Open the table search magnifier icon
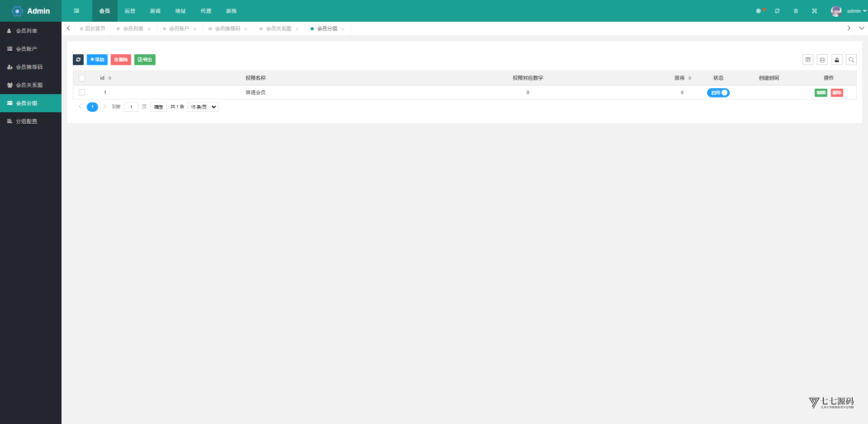Image resolution: width=868 pixels, height=424 pixels. (851, 59)
